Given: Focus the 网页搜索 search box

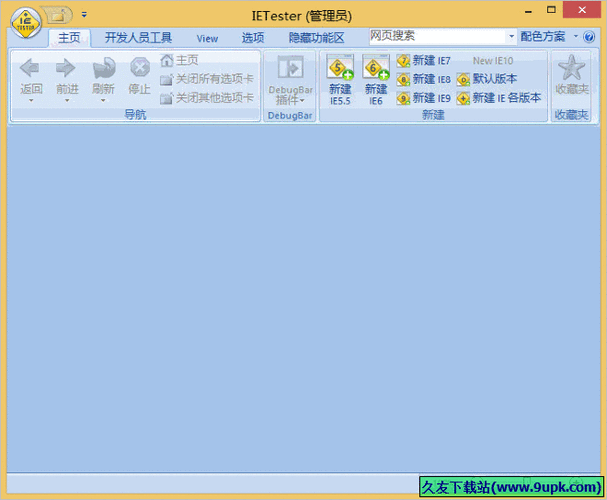Looking at the screenshot, I should pos(437,36).
